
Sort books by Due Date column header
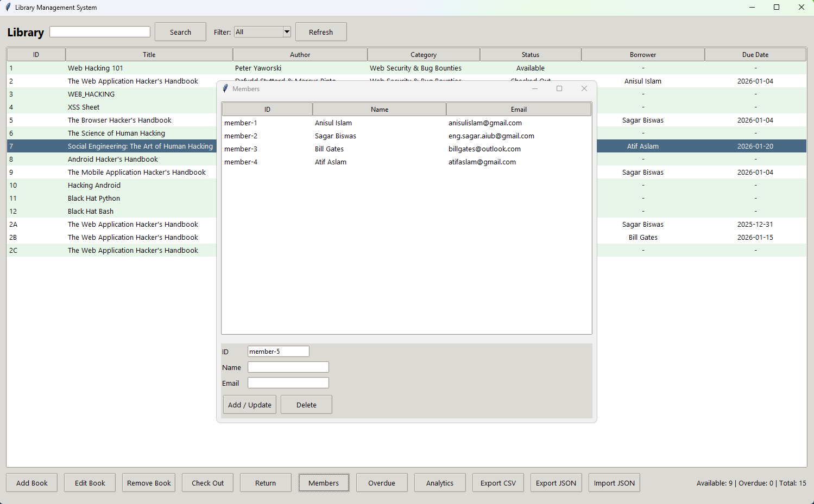click(755, 55)
